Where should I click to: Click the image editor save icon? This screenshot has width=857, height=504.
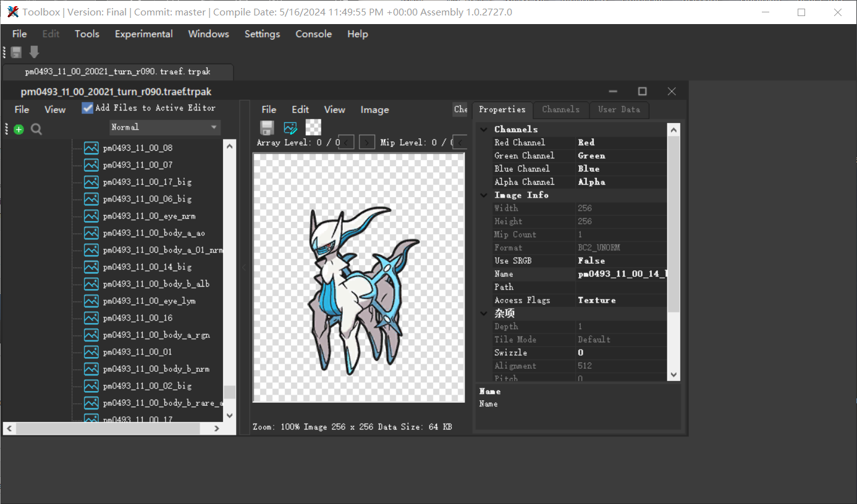coord(267,128)
